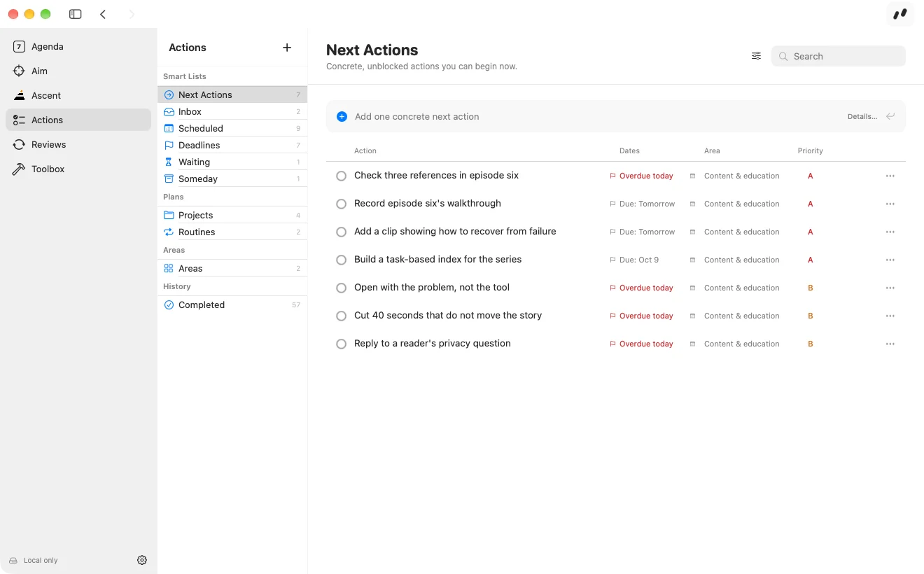Complete 'Add a clip showing how to recover'
The width and height of the screenshot is (924, 574).
coord(341,232)
